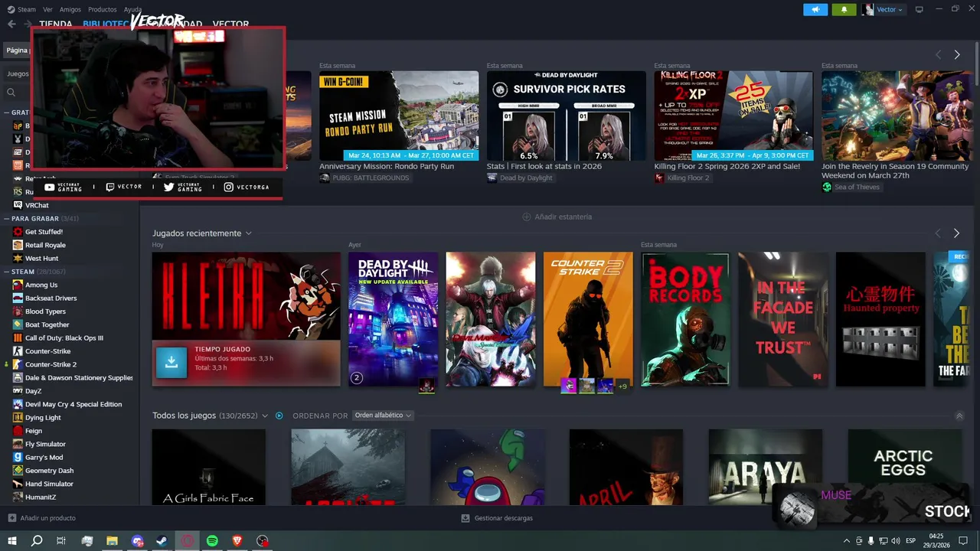This screenshot has height=551, width=980.
Task: Collapse the Todos los juegos section arrow
Action: pos(959,416)
